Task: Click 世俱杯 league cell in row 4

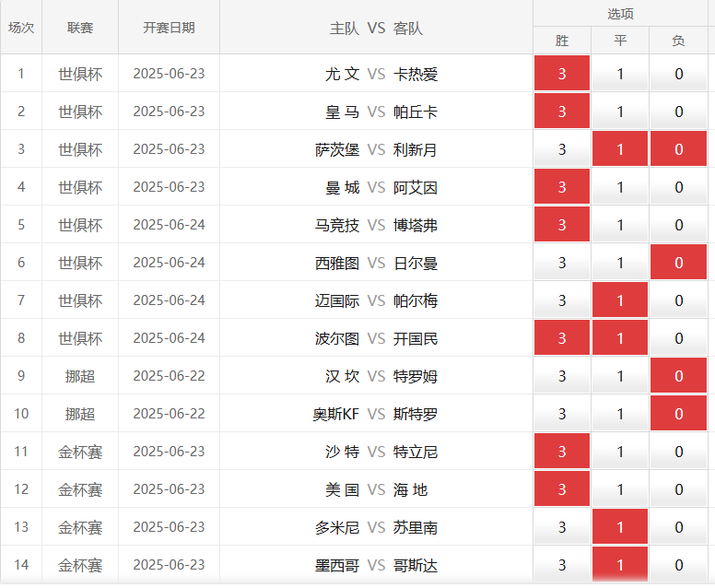Action: click(80, 187)
